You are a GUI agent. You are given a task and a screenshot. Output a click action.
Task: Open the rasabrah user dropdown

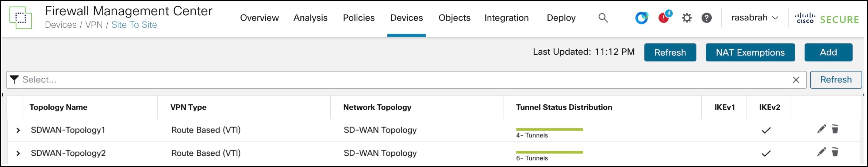754,18
